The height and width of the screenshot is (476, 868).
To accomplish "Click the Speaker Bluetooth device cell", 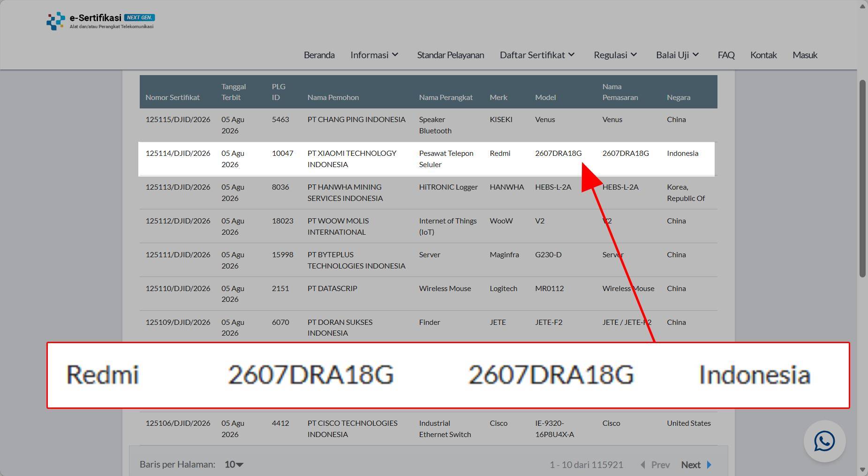I will [x=435, y=125].
